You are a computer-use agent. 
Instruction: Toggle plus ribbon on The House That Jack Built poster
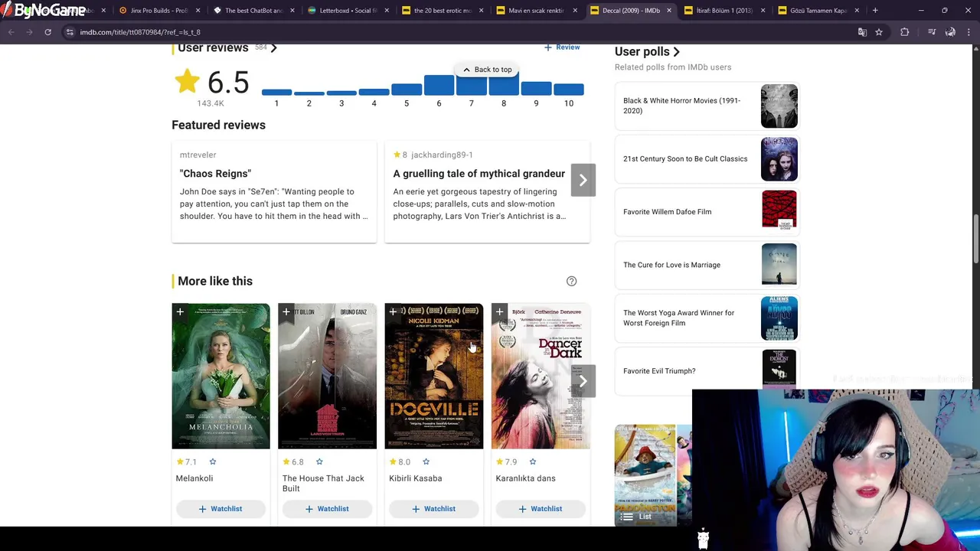(286, 312)
